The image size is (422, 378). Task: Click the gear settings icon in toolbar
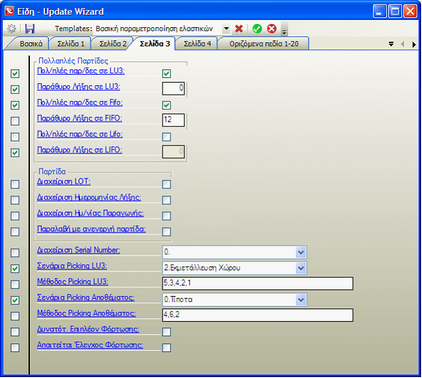[12, 29]
